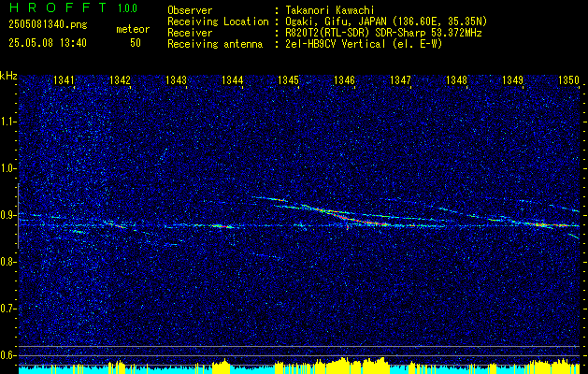Click the 1.0 kHz axis label

[7, 169]
